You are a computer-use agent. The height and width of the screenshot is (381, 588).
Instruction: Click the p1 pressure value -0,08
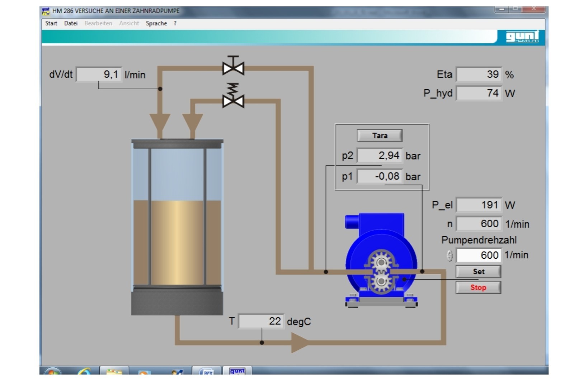tap(380, 176)
